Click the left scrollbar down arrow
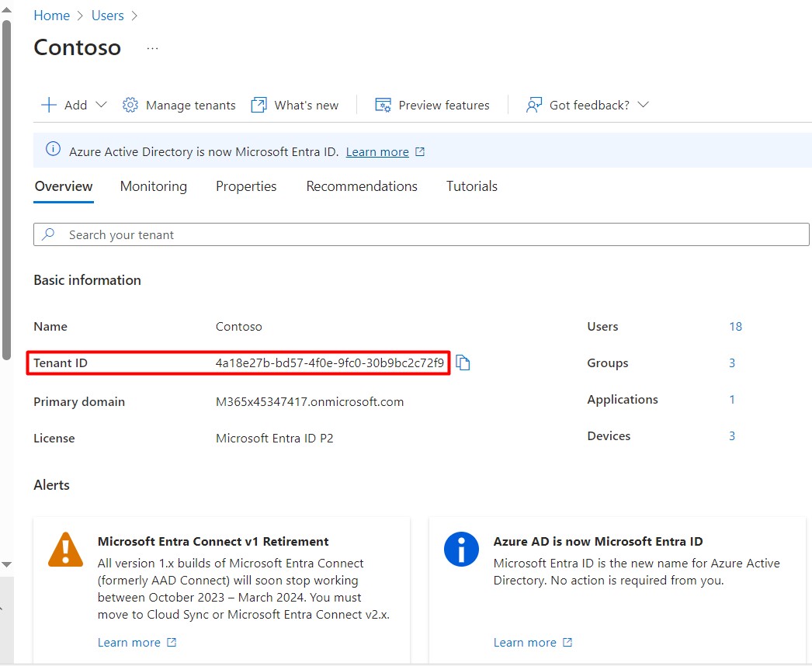The height and width of the screenshot is (666, 812). [6, 564]
